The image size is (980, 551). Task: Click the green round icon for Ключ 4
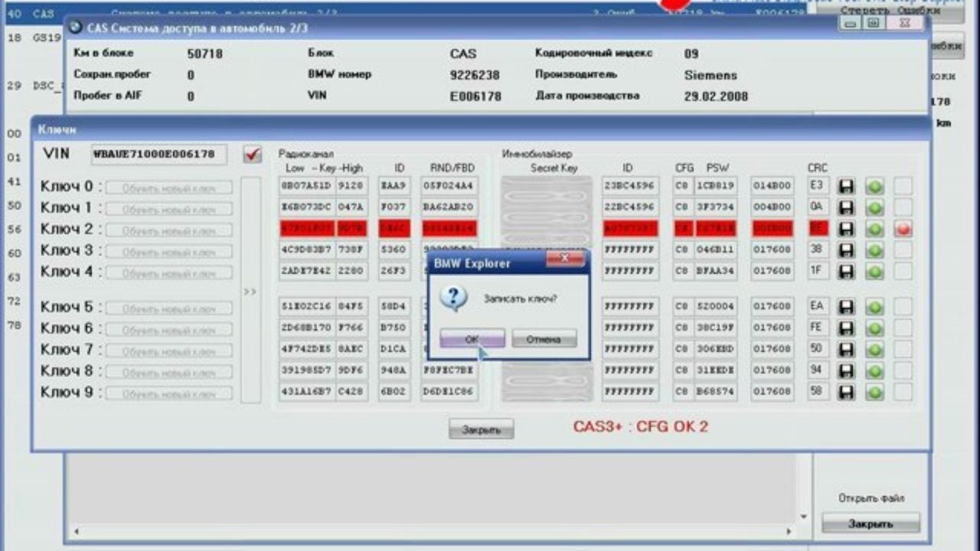(874, 272)
